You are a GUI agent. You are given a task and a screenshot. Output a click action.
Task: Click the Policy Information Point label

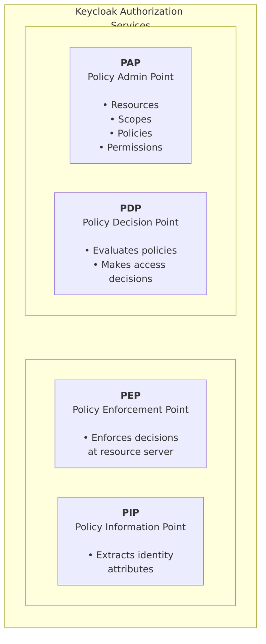130,527
